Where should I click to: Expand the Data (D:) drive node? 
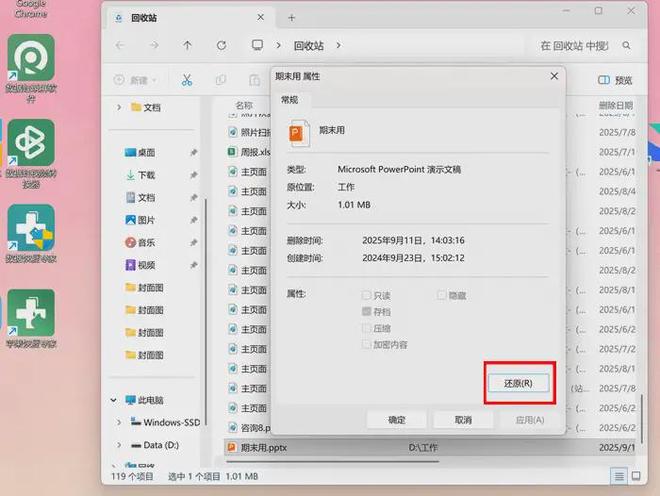coord(119,445)
